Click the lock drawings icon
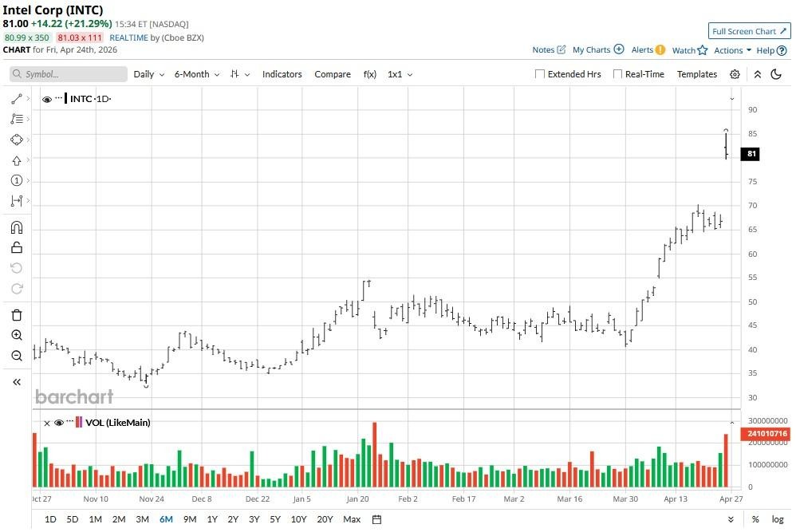The width and height of the screenshot is (796, 532). 17,248
